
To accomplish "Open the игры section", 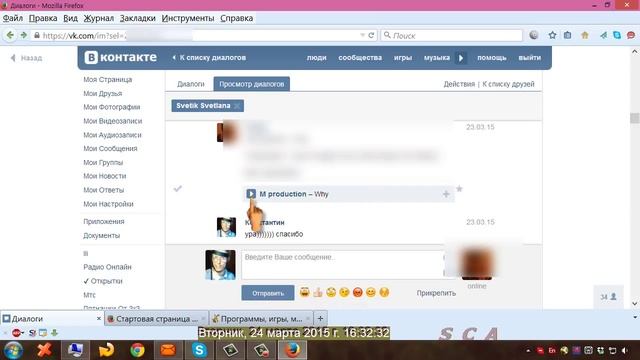I will [403, 58].
